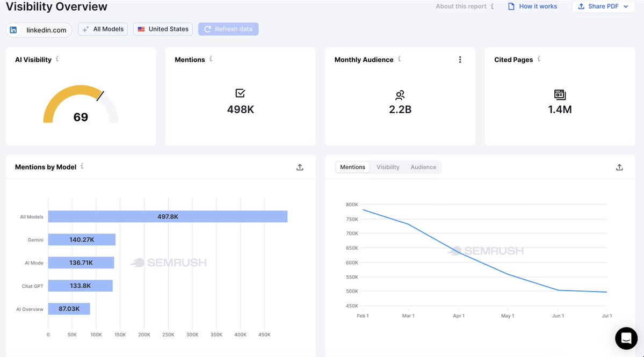Open the United States country selector
644x357 pixels.
163,29
